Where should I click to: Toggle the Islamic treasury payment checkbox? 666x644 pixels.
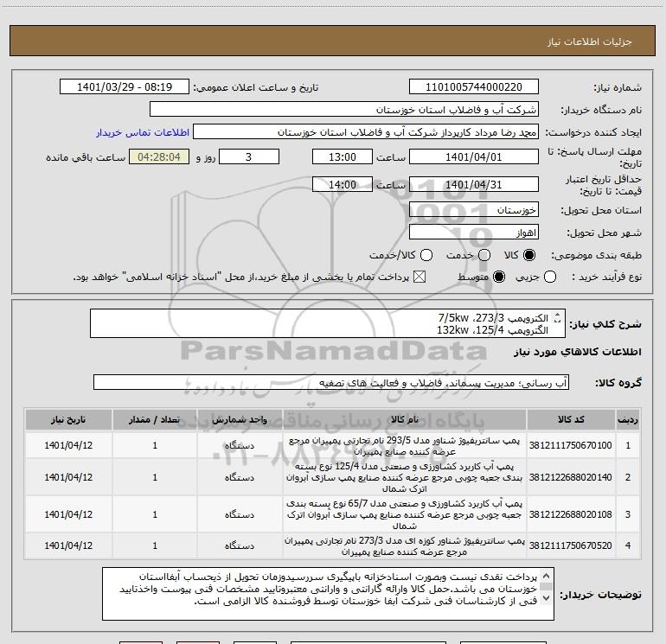[x=419, y=277]
